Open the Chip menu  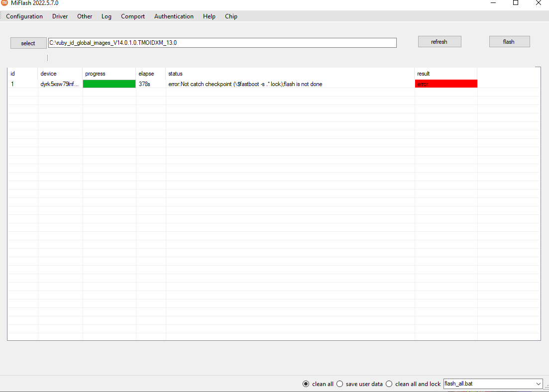click(x=231, y=16)
